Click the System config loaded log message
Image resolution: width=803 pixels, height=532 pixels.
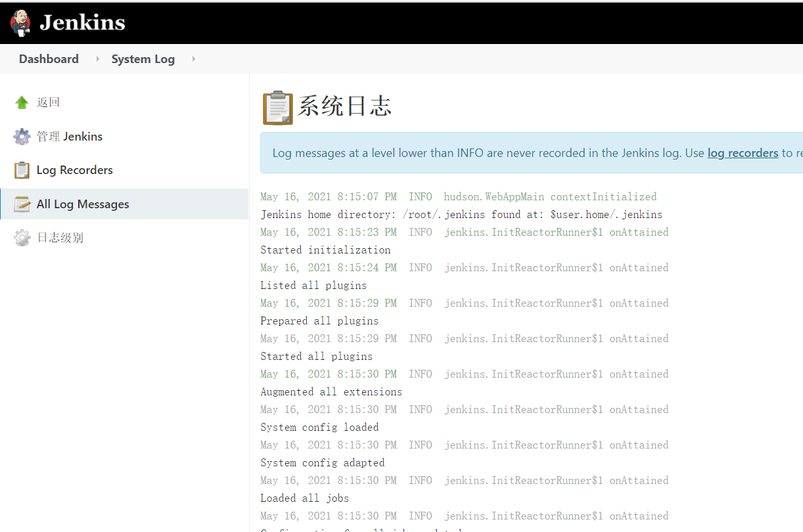[x=319, y=428]
